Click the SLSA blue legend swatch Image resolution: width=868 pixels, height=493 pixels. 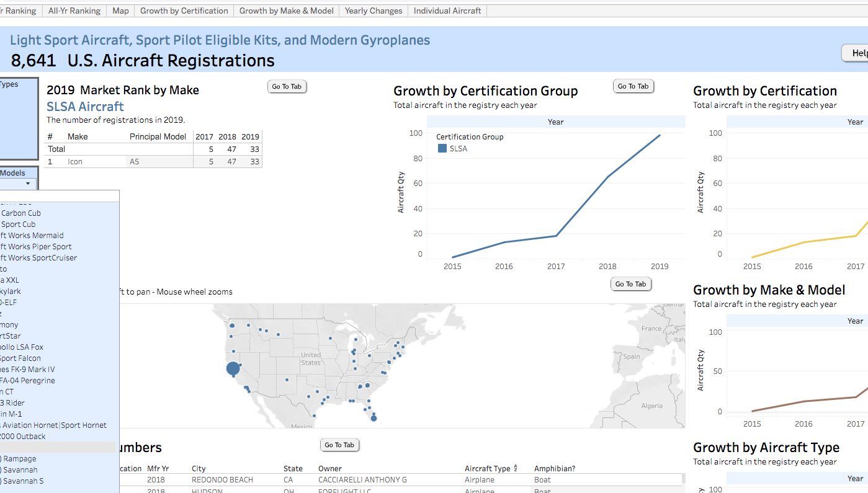442,149
